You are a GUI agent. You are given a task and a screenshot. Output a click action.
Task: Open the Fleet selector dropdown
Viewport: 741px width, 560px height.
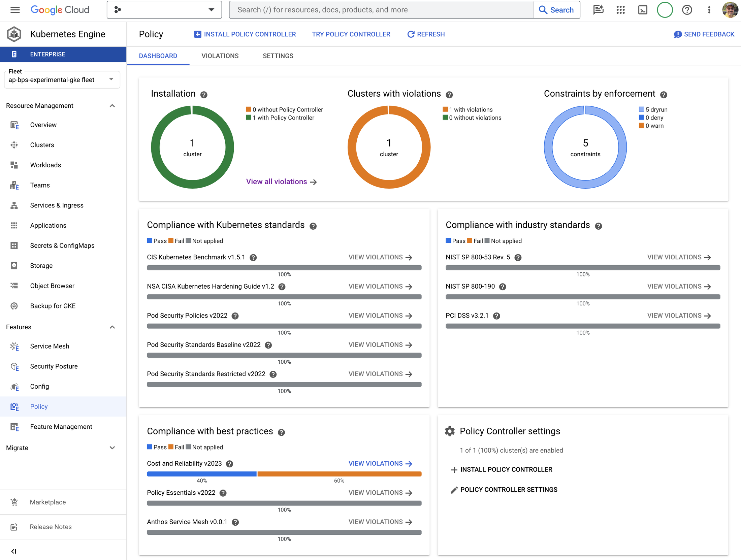pyautogui.click(x=62, y=80)
